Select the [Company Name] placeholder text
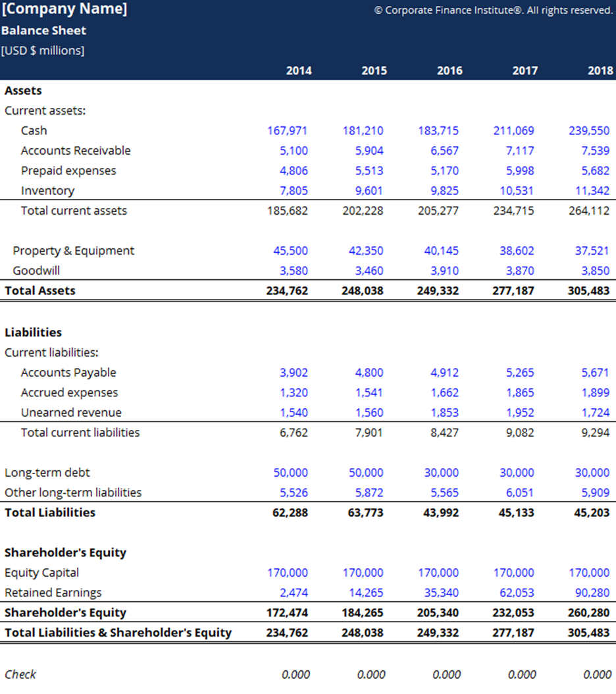This screenshot has width=616, height=694. tap(66, 9)
